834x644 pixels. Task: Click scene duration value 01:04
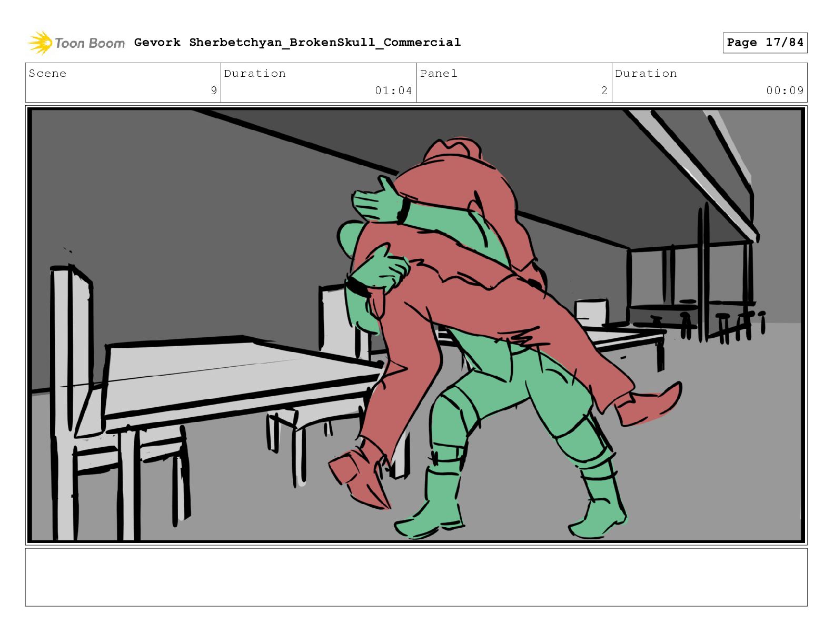coord(394,90)
